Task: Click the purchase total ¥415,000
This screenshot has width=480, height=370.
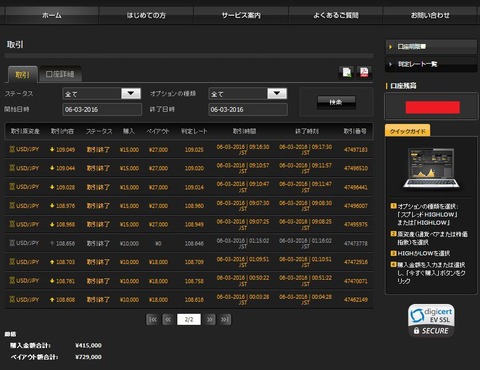Action: [x=88, y=345]
